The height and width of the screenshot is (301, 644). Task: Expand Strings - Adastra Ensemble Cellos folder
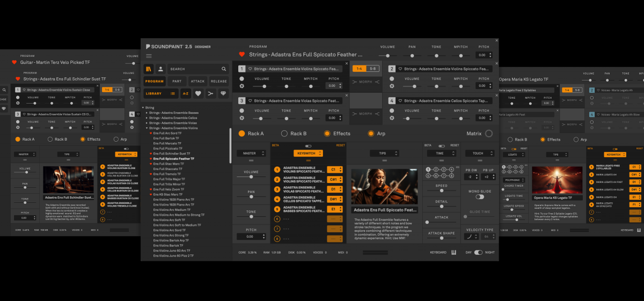tap(147, 118)
